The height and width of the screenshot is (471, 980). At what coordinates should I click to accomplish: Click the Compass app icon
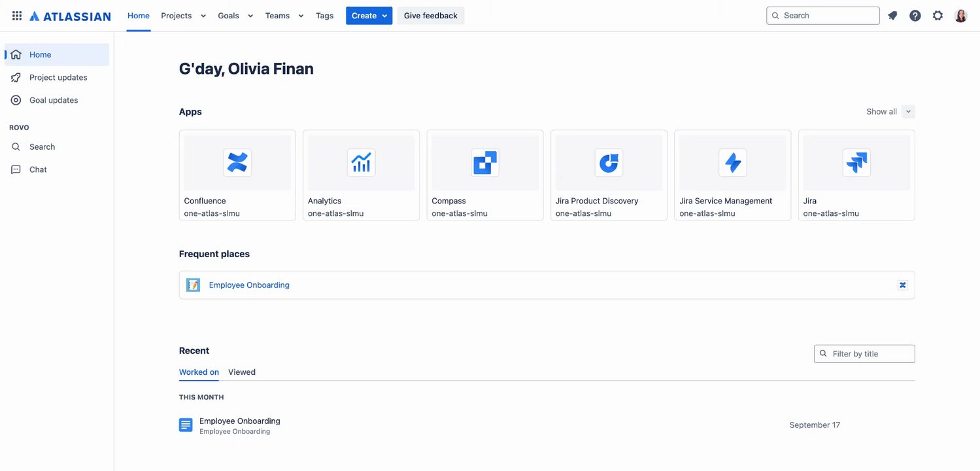pyautogui.click(x=485, y=163)
